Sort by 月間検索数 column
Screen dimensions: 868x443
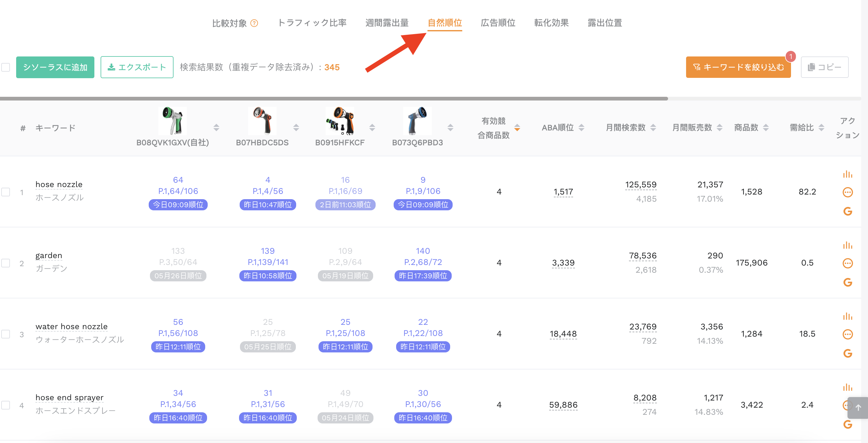point(653,128)
